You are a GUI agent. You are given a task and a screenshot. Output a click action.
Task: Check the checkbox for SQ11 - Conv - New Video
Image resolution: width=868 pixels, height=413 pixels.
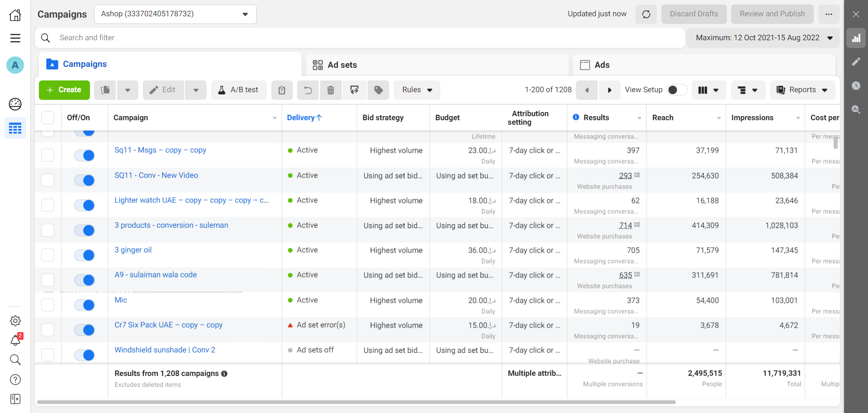(x=47, y=180)
